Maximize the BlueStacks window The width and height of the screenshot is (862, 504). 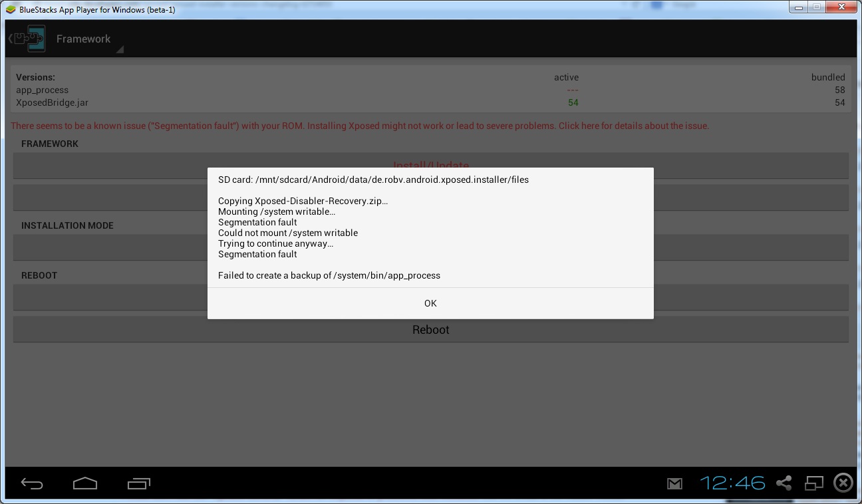[816, 7]
